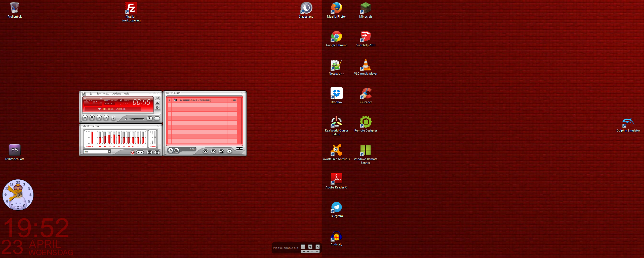Open Audacity from the desktop
The image size is (644, 258).
(336, 236)
